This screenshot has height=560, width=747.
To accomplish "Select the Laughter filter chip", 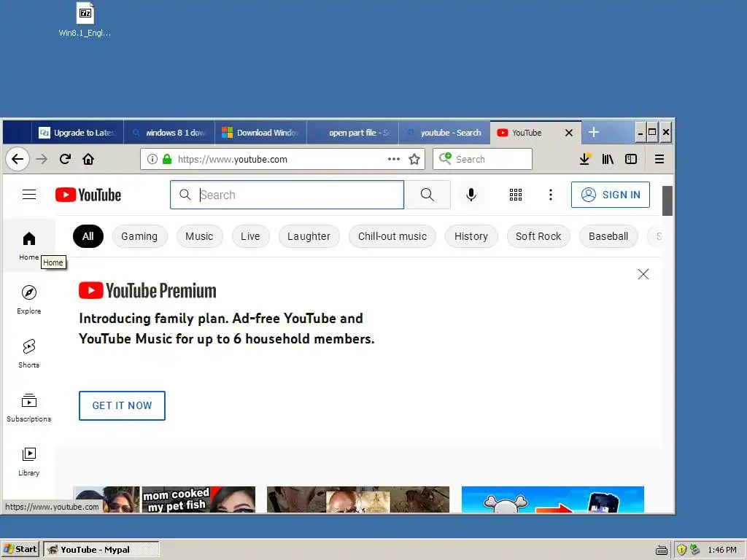I will (x=309, y=236).
